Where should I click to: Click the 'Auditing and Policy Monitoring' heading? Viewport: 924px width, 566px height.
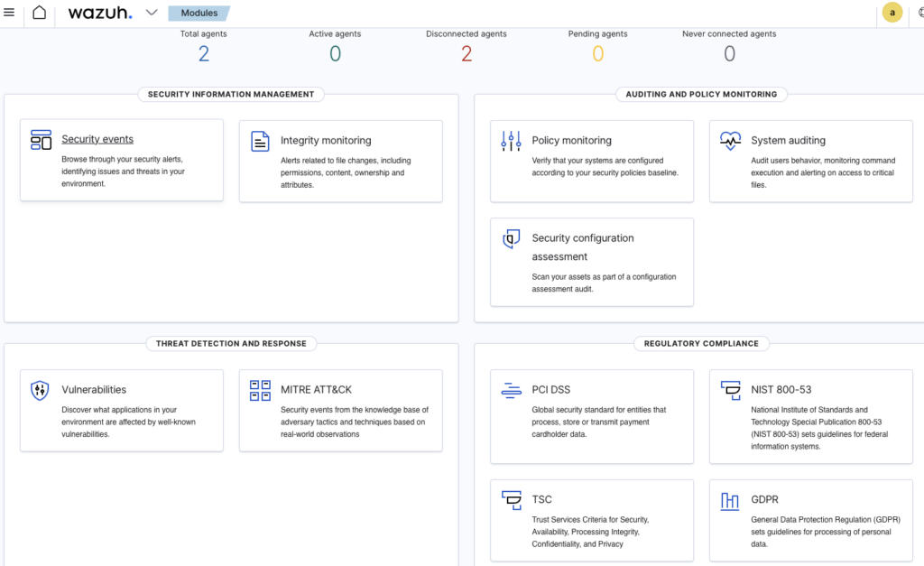[x=701, y=94]
